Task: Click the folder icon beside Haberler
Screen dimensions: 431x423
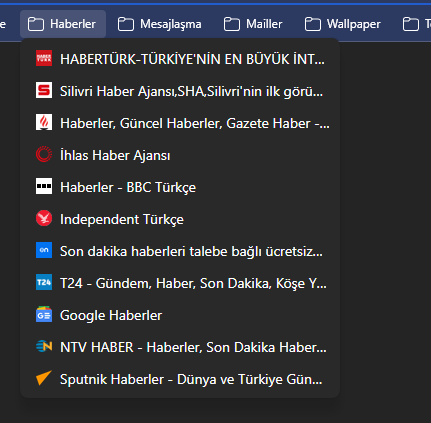Action: [x=36, y=24]
